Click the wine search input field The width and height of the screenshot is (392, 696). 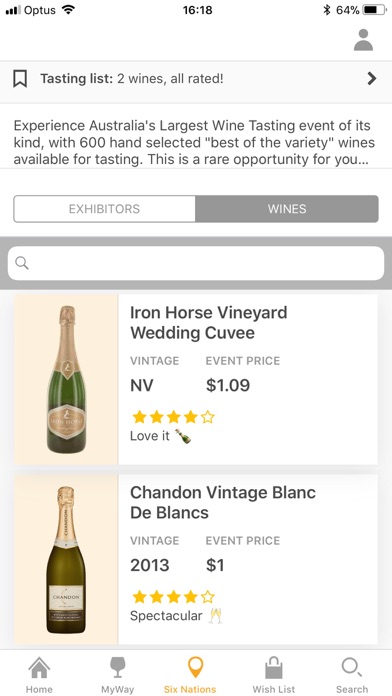196,263
